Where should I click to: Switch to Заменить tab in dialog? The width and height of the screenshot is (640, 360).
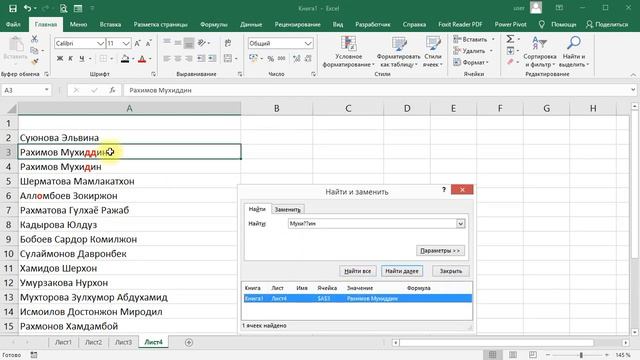[x=288, y=209]
